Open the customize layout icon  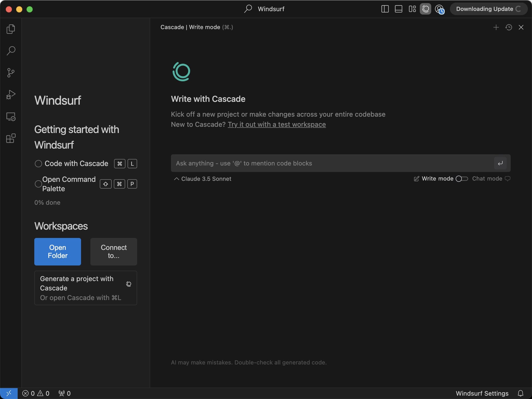pos(412,9)
